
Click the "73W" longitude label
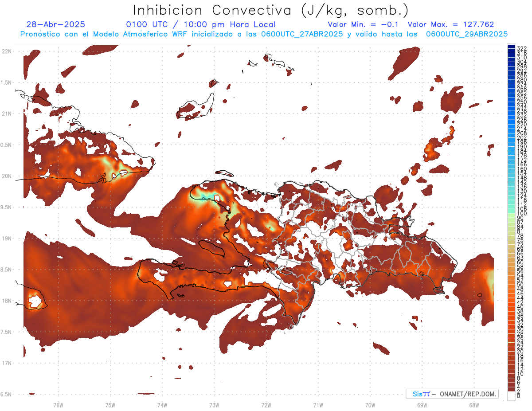(x=214, y=405)
